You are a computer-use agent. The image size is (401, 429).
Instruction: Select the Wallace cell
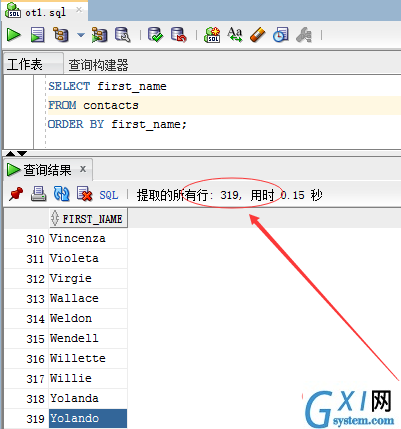tap(88, 299)
